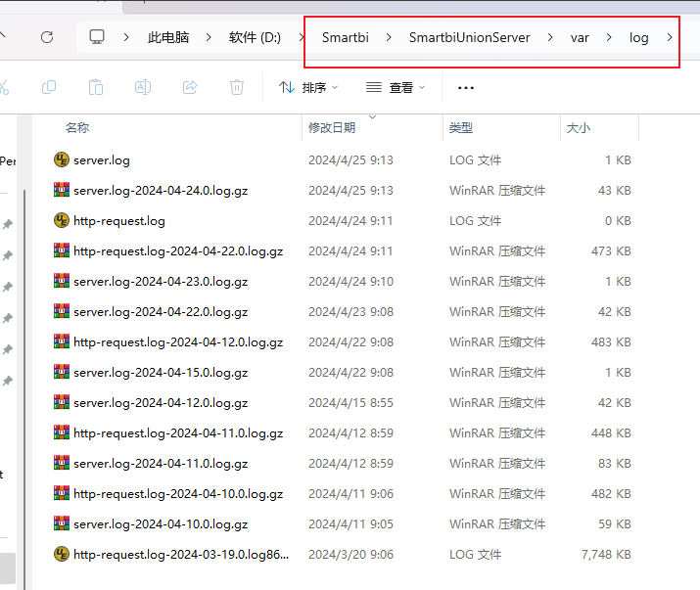Sort by 修改日期 column header
Screen dimensions: 700x590
pos(332,128)
